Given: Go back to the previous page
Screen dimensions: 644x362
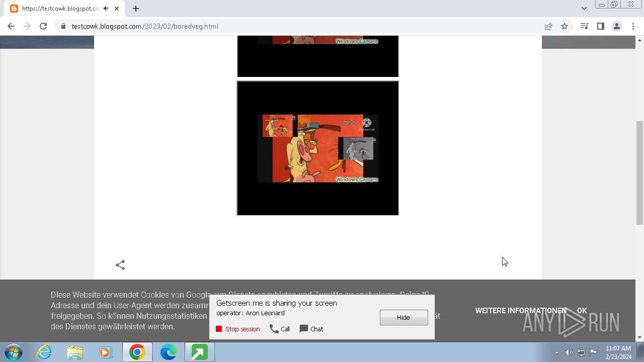Looking at the screenshot, I should 11,26.
